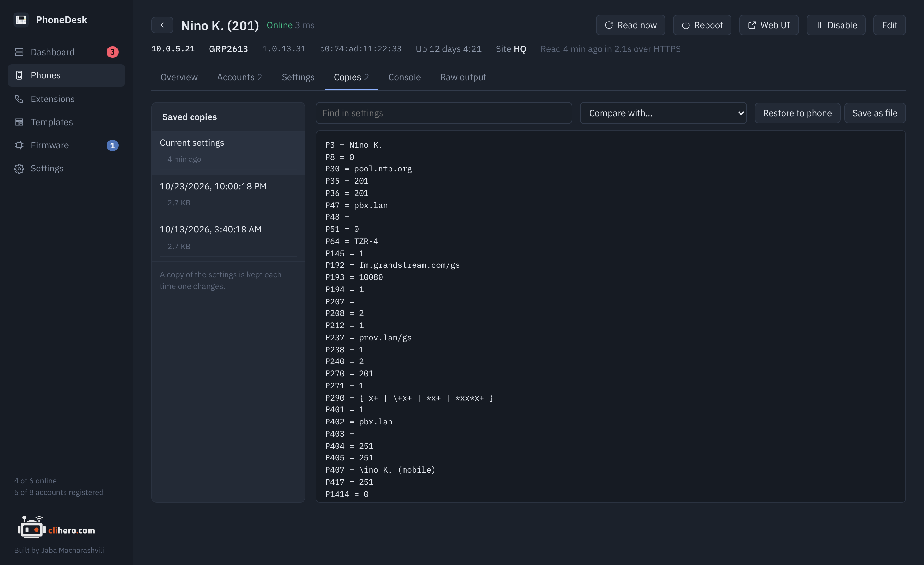Click the refresh icon on Read now
The height and width of the screenshot is (565, 924).
click(609, 25)
